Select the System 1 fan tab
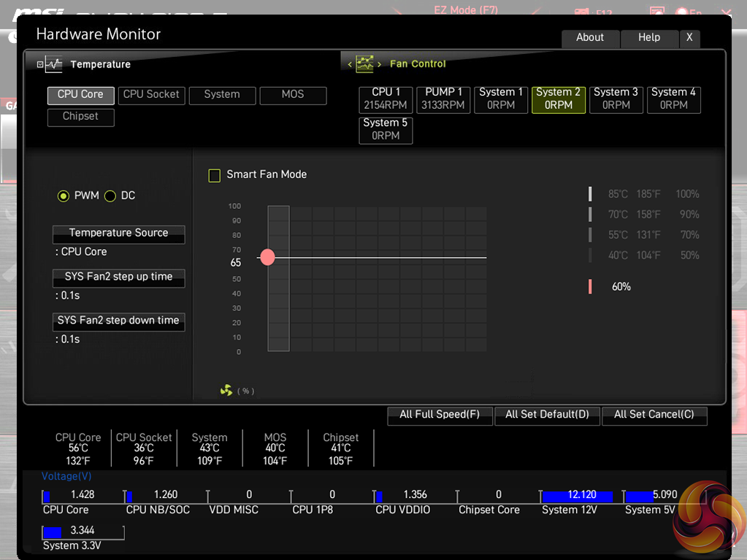Image resolution: width=747 pixels, height=560 pixels. (501, 99)
